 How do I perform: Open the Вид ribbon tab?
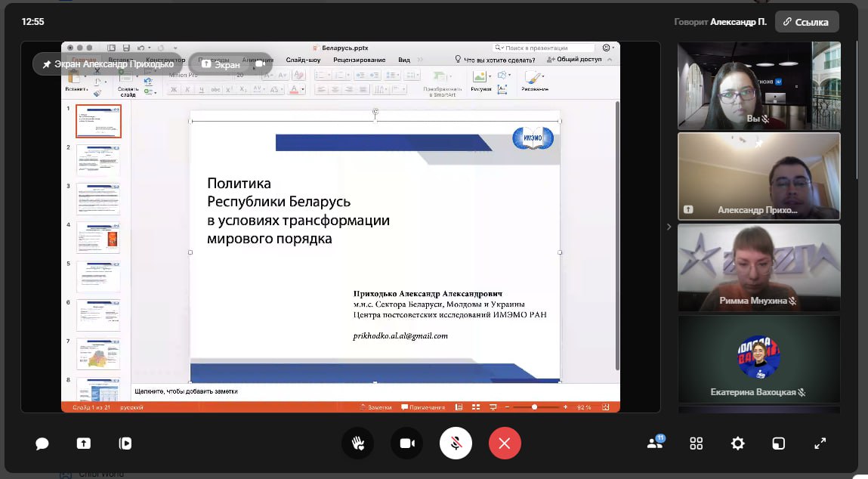[404, 60]
